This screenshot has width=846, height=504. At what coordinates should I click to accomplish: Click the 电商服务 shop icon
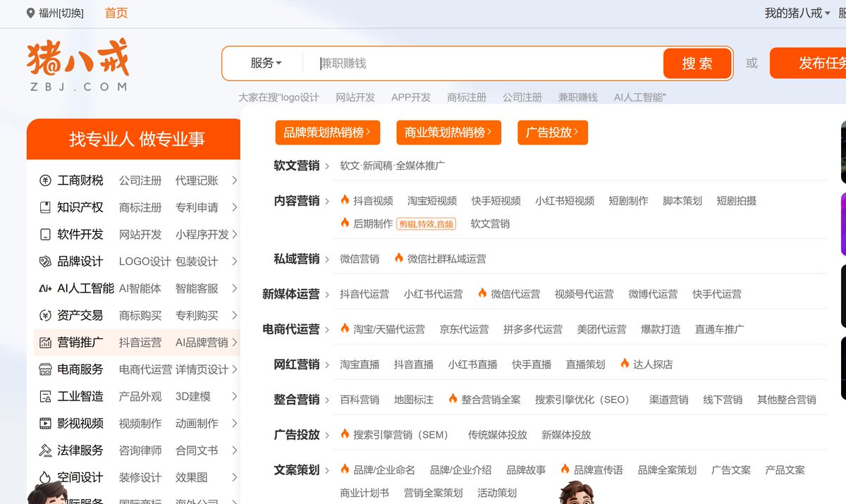[45, 369]
